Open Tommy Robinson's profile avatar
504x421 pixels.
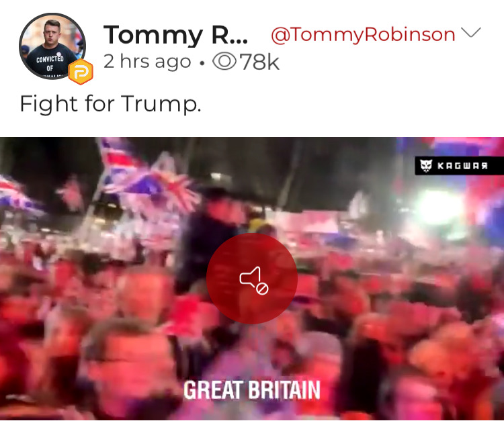coord(52,46)
